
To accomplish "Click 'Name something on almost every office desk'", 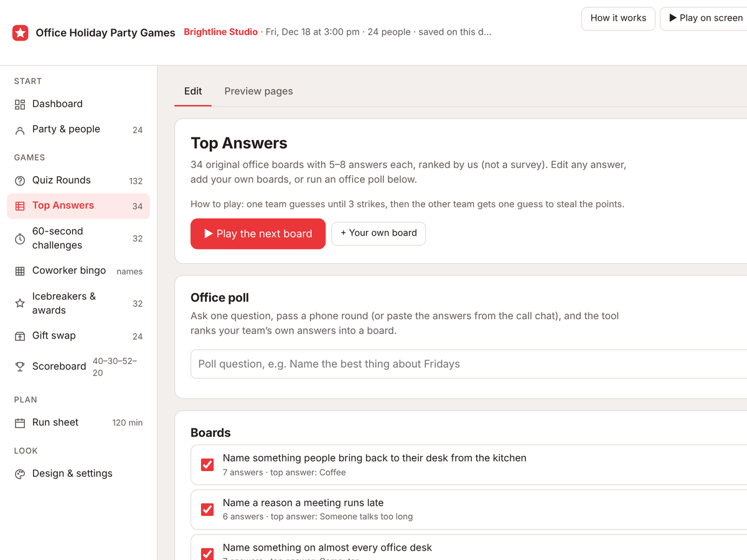I will (327, 548).
